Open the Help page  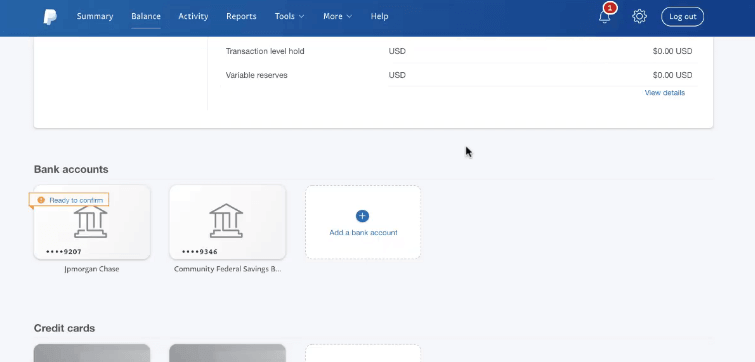click(x=379, y=16)
